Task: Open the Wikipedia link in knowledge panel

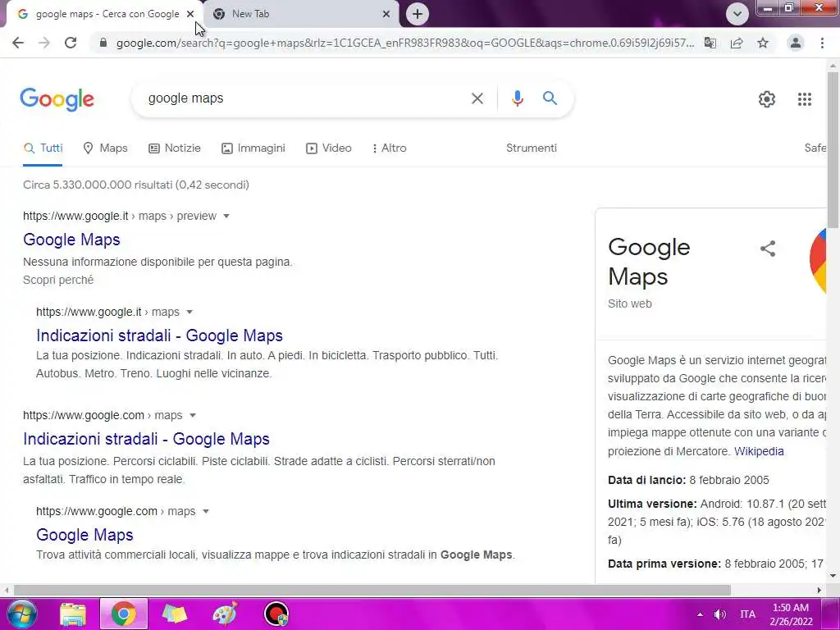Action: (759, 451)
